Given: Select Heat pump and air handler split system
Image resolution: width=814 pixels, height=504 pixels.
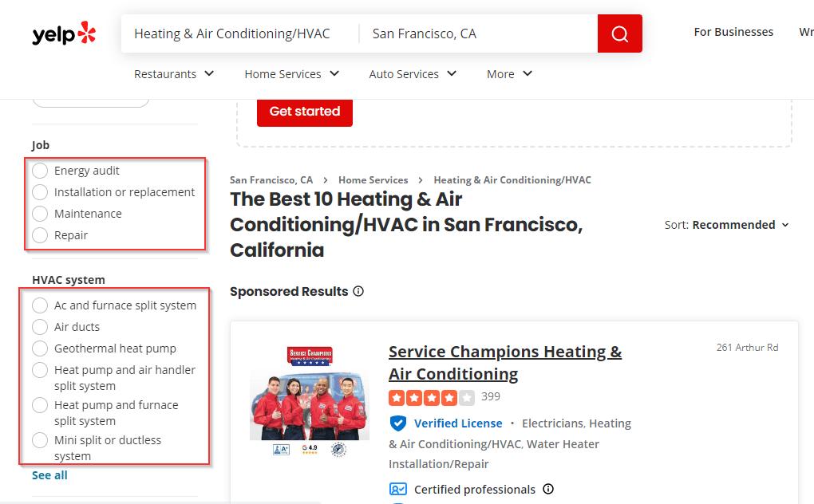Looking at the screenshot, I should click(x=40, y=370).
